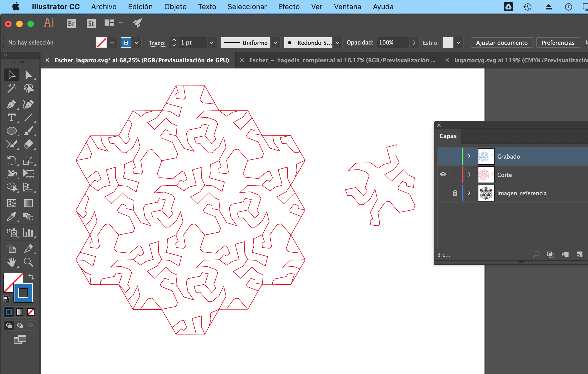Activate the Shape Builder tool

[12, 187]
